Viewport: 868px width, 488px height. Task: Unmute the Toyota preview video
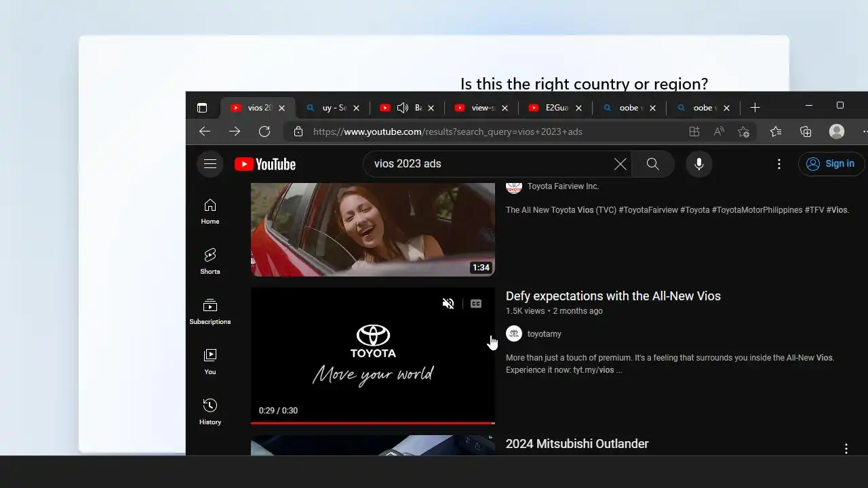click(x=448, y=304)
